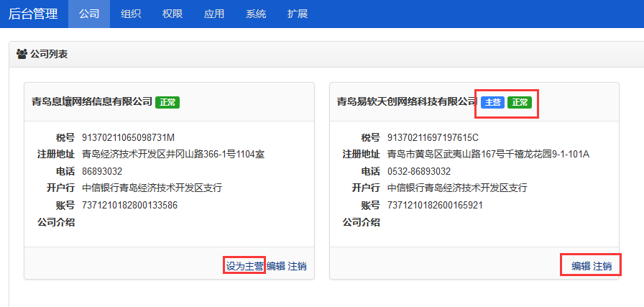The image size is (644, 307).
Task: Click 注销 for 青岛易软天创网络科技有限公司
Action: point(602,266)
